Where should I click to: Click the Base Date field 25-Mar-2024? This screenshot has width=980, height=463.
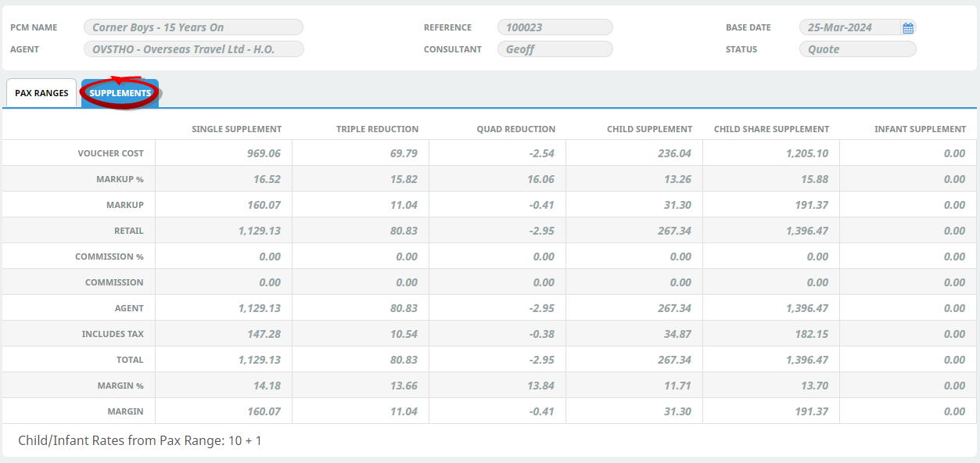[849, 27]
